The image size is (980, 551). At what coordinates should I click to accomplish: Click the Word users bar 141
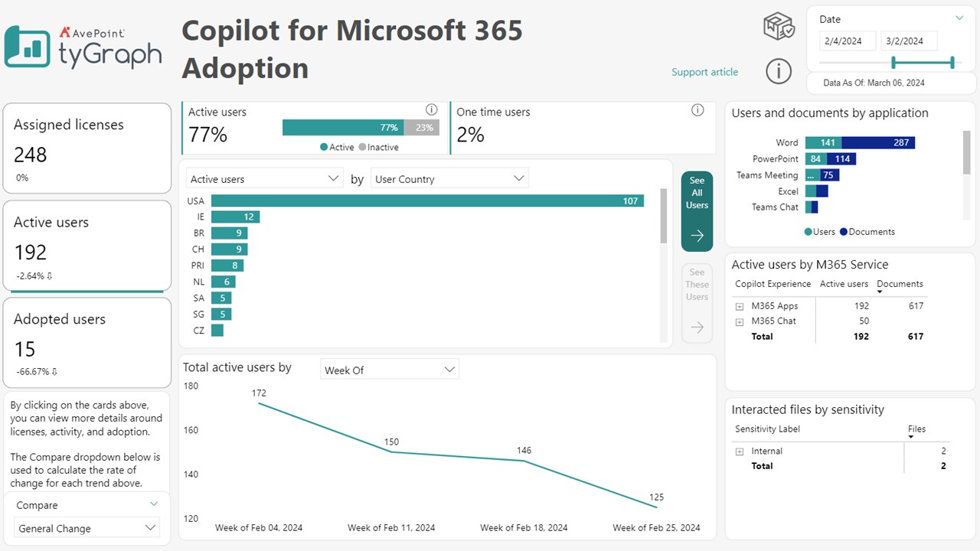(x=823, y=142)
